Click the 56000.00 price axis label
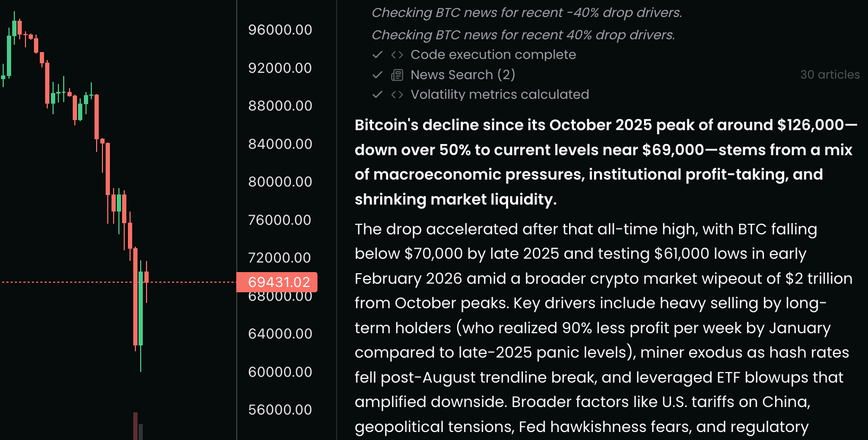Viewport: 868px width, 440px height. 280,410
